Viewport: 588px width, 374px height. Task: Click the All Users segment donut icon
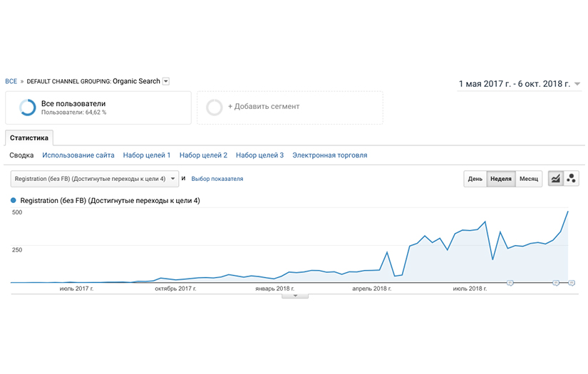pyautogui.click(x=27, y=108)
